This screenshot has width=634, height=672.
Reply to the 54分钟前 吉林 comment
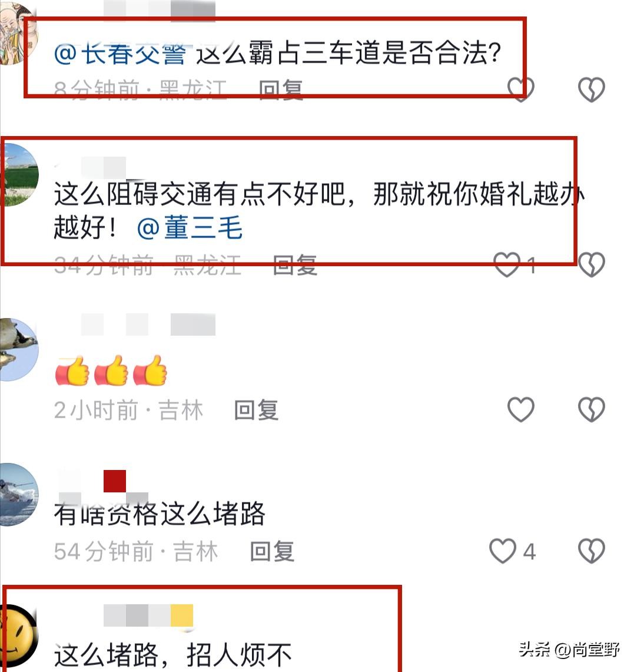pyautogui.click(x=272, y=551)
